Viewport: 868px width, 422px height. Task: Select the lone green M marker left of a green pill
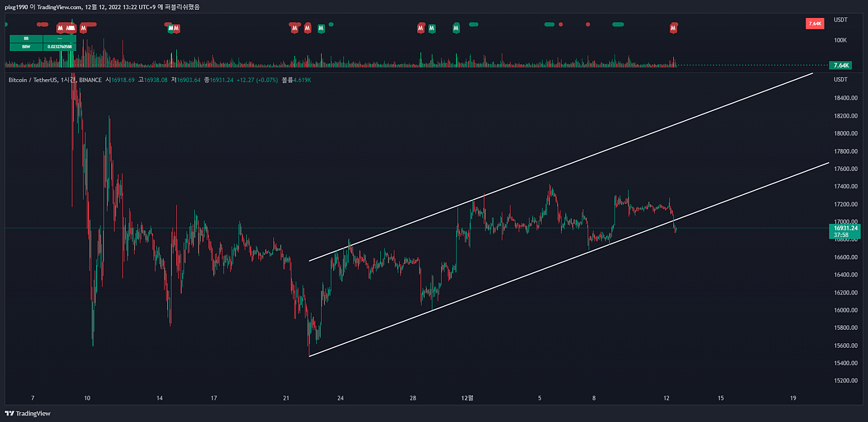pos(456,28)
